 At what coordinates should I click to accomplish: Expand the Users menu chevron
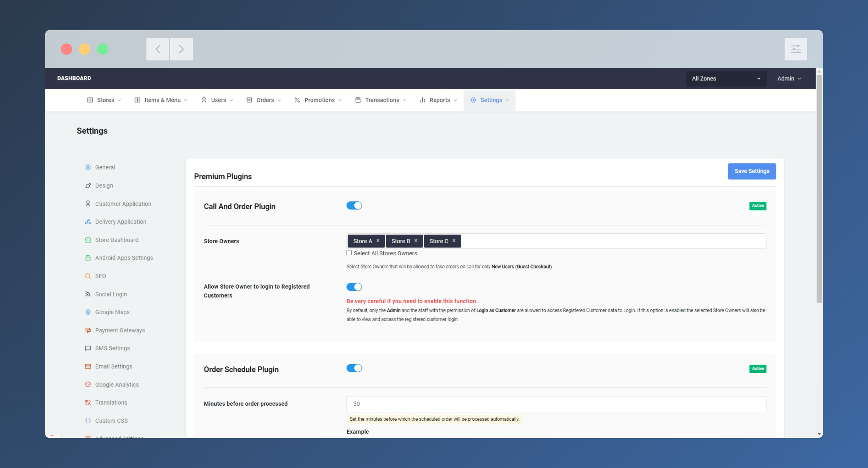click(x=231, y=100)
